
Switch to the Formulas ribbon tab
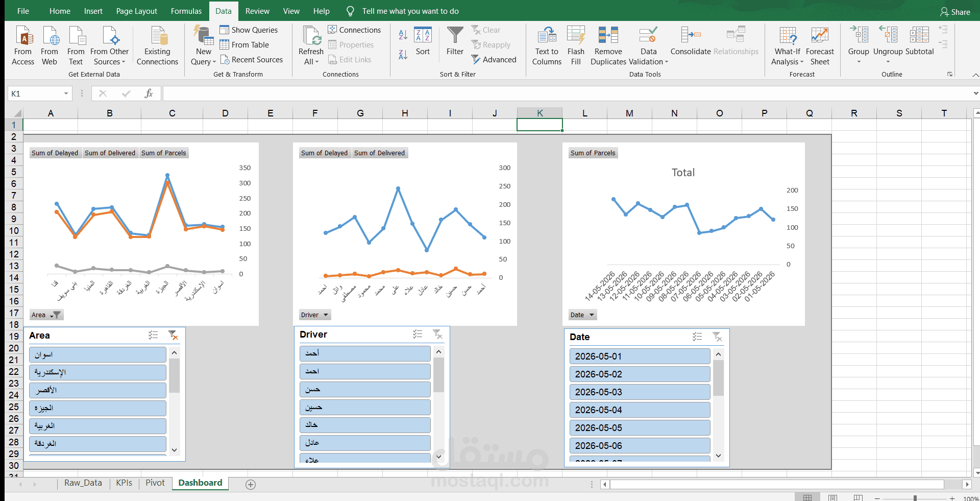tap(186, 11)
